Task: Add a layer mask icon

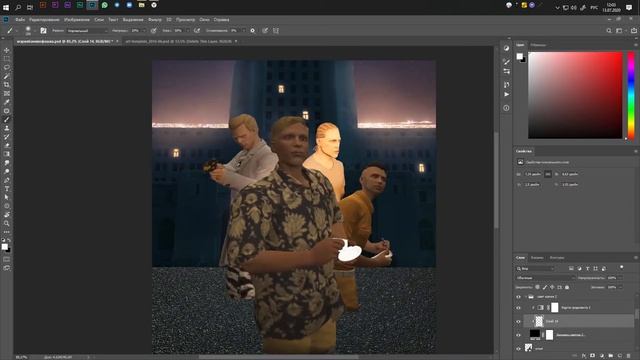Action: tap(593, 356)
